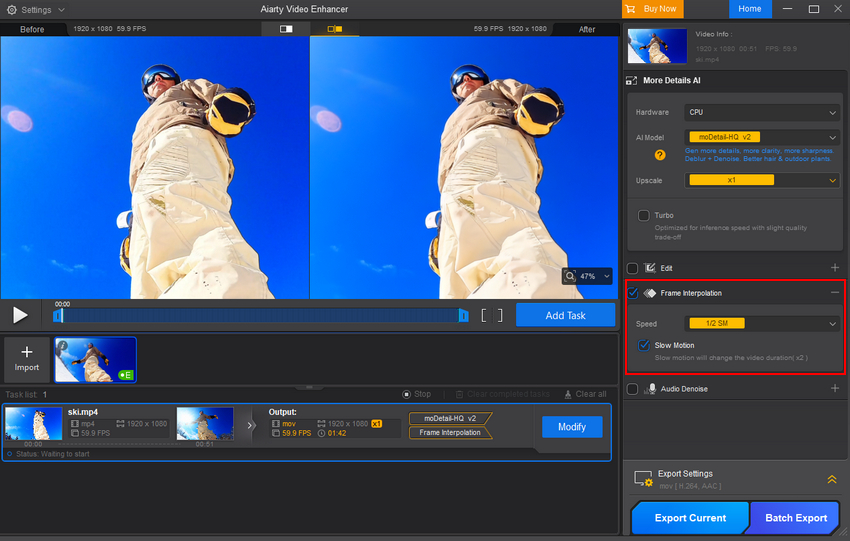Clear completed tasks
Screen dimensions: 850x541
pyautogui.click(x=503, y=394)
